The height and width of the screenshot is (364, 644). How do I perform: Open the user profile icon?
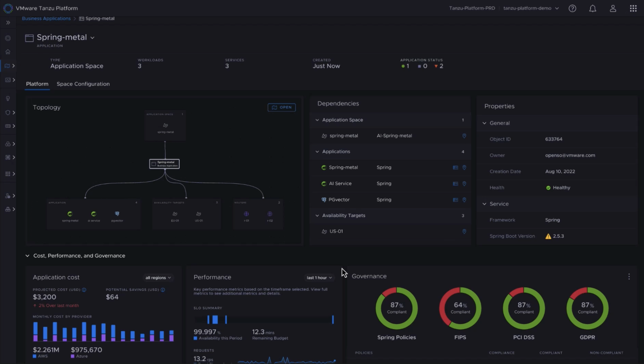coord(613,8)
